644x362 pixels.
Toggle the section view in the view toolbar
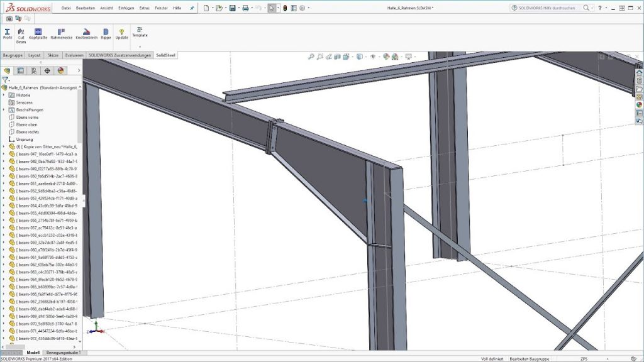coord(336,56)
